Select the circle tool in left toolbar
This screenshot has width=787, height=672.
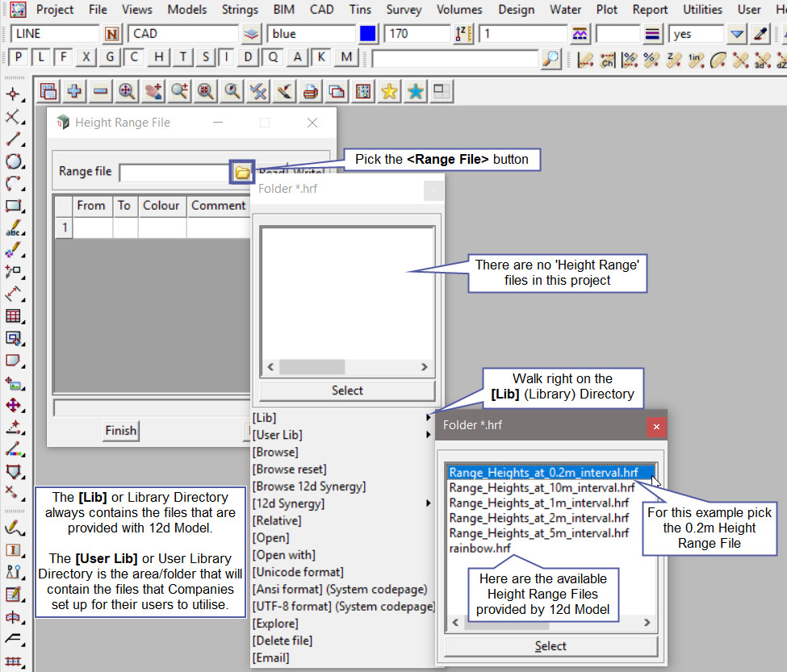pyautogui.click(x=13, y=161)
